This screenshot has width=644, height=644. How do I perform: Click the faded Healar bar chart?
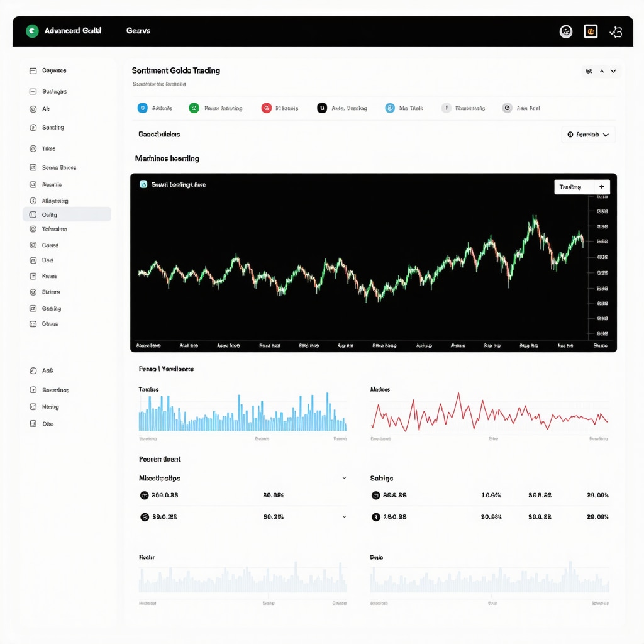tap(243, 577)
